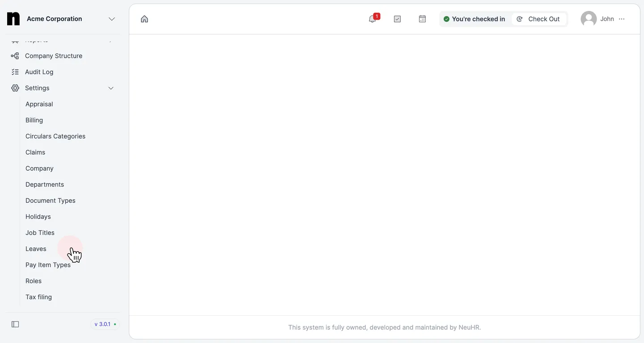Click the Audit Log list icon

[x=15, y=72]
